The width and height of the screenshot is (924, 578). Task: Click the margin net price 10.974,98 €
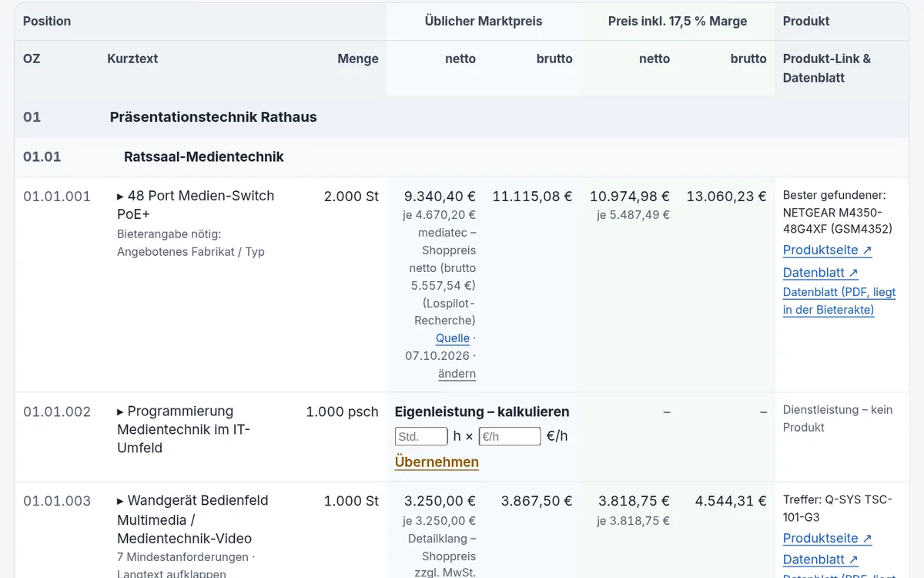coord(630,197)
